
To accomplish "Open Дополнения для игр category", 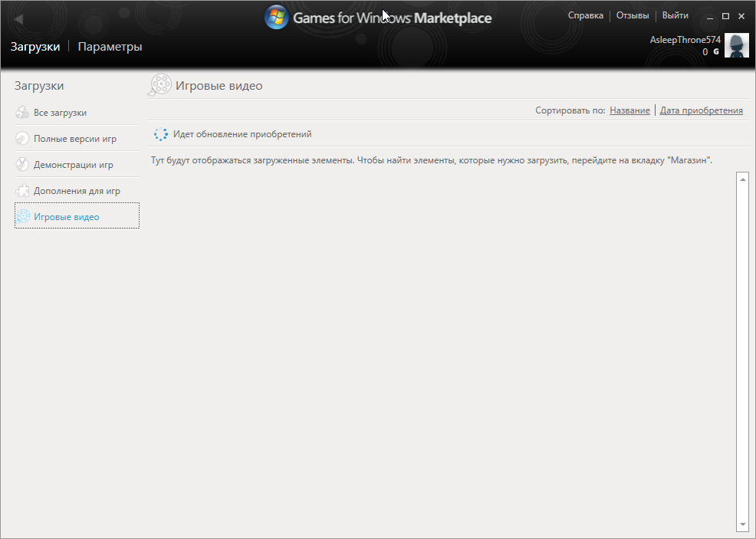I will pyautogui.click(x=77, y=190).
